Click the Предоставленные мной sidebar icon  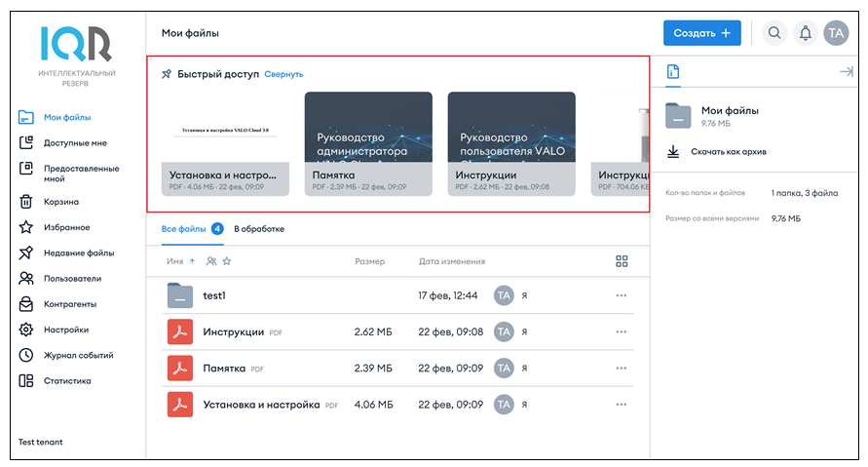26,168
